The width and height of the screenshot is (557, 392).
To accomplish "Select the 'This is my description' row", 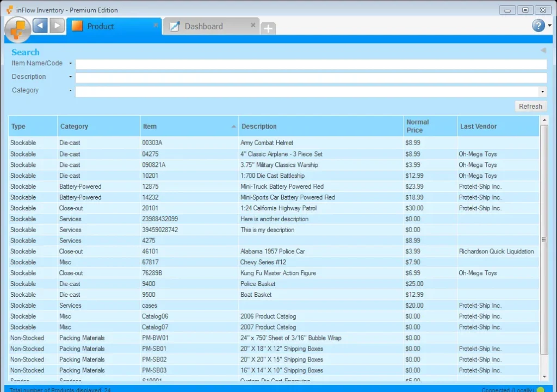I will pyautogui.click(x=274, y=230).
